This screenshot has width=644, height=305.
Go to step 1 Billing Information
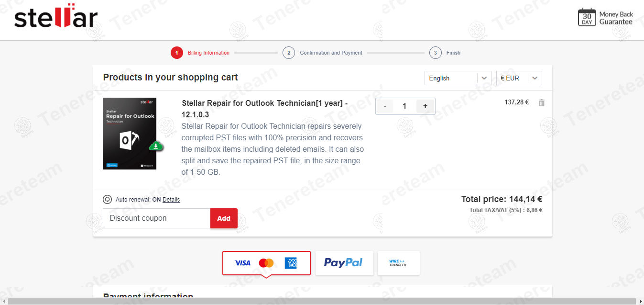[200, 53]
